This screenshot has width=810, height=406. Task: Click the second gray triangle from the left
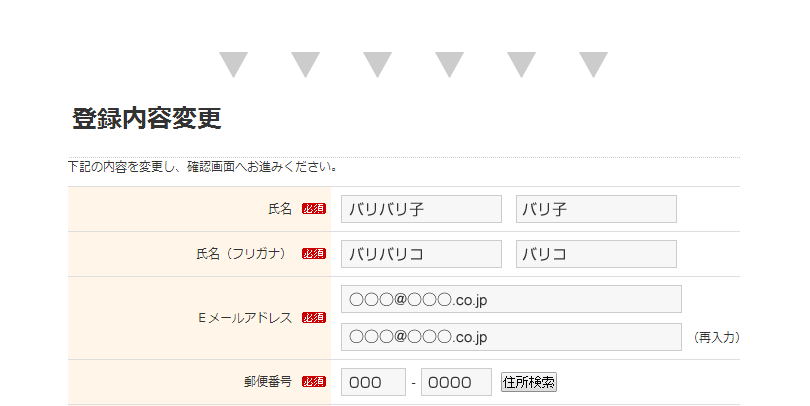tap(305, 64)
